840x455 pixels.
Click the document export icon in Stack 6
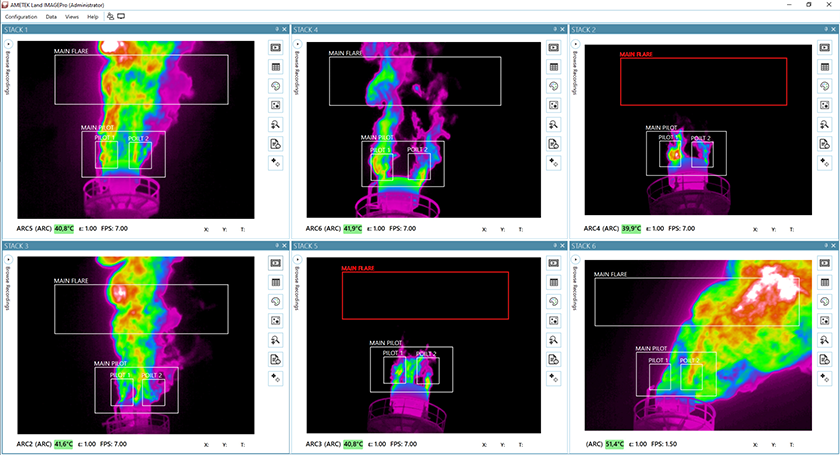(826, 359)
